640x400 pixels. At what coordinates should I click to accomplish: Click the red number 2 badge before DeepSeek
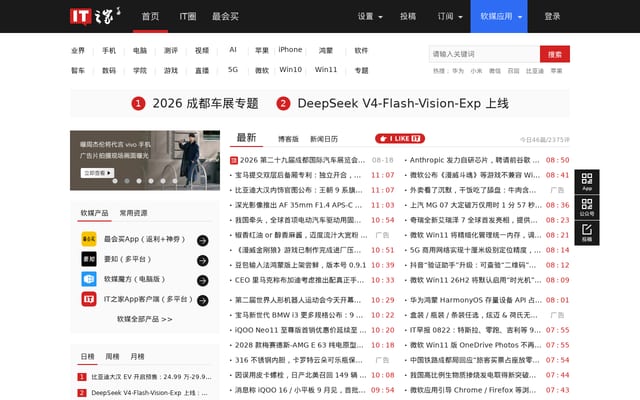point(283,104)
